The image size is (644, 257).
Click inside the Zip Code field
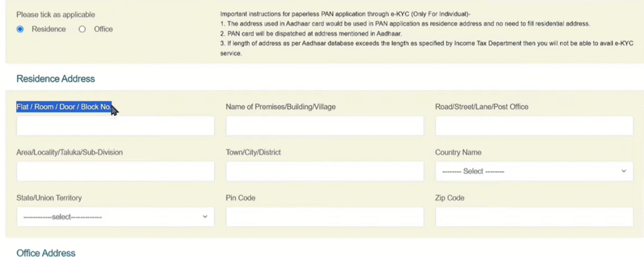click(533, 217)
